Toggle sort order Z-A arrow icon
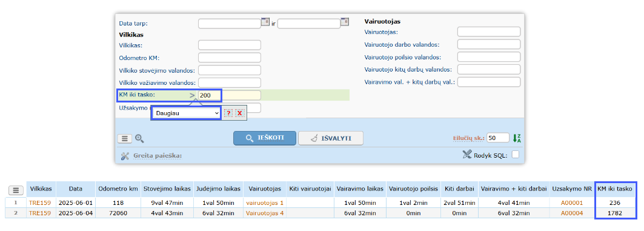The height and width of the screenshot is (231, 644). pos(517,138)
